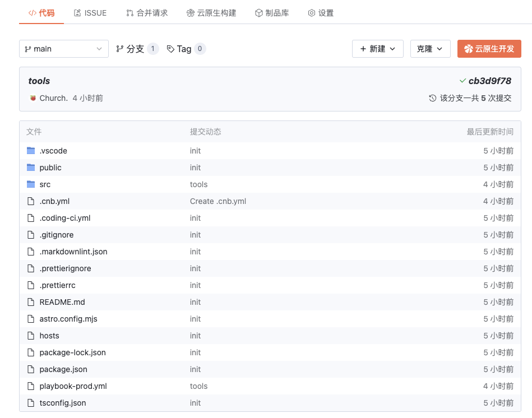Image resolution: width=532 pixels, height=418 pixels.
Task: Click the green commit status checkmark
Action: [462, 81]
